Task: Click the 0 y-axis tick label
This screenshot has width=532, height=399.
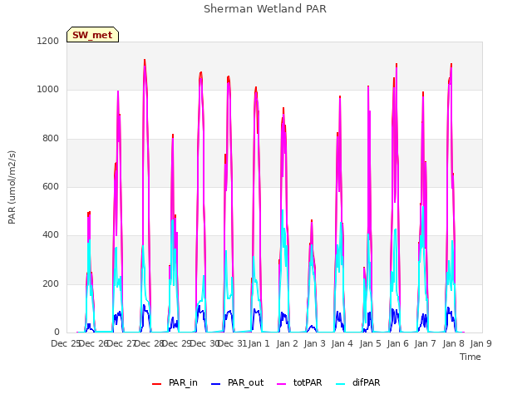Action: 57,332
